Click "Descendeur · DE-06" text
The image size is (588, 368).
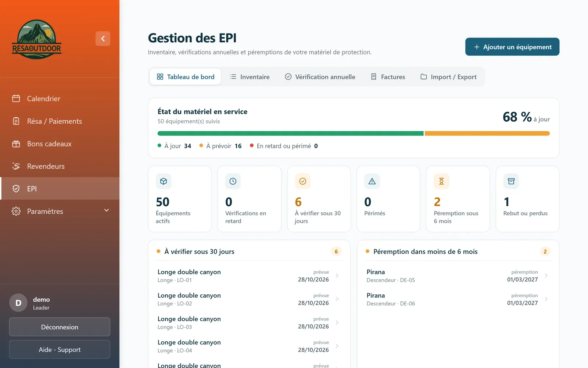391,304
